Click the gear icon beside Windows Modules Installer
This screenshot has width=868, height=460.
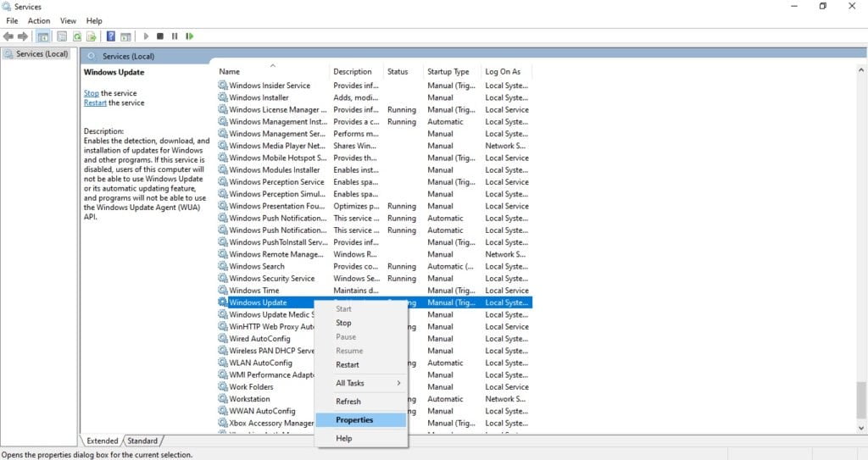223,170
